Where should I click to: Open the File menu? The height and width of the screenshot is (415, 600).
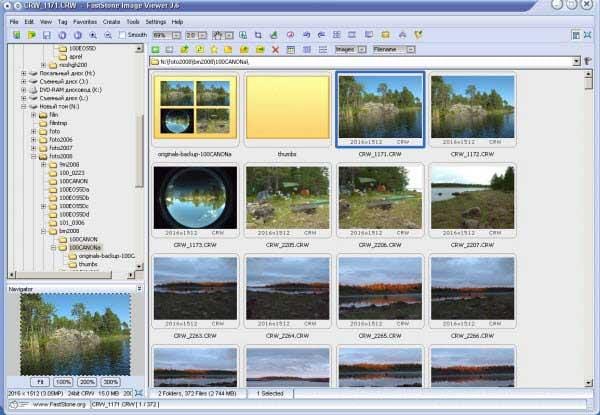[x=14, y=22]
